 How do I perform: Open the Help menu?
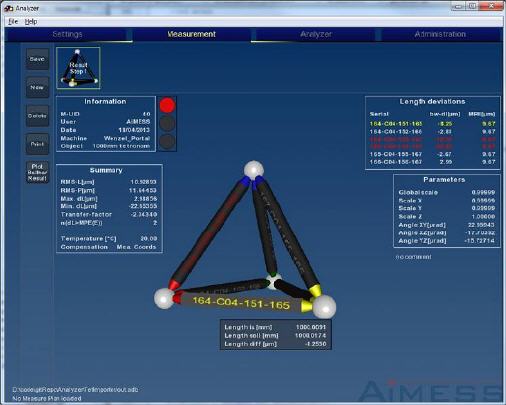[31, 22]
